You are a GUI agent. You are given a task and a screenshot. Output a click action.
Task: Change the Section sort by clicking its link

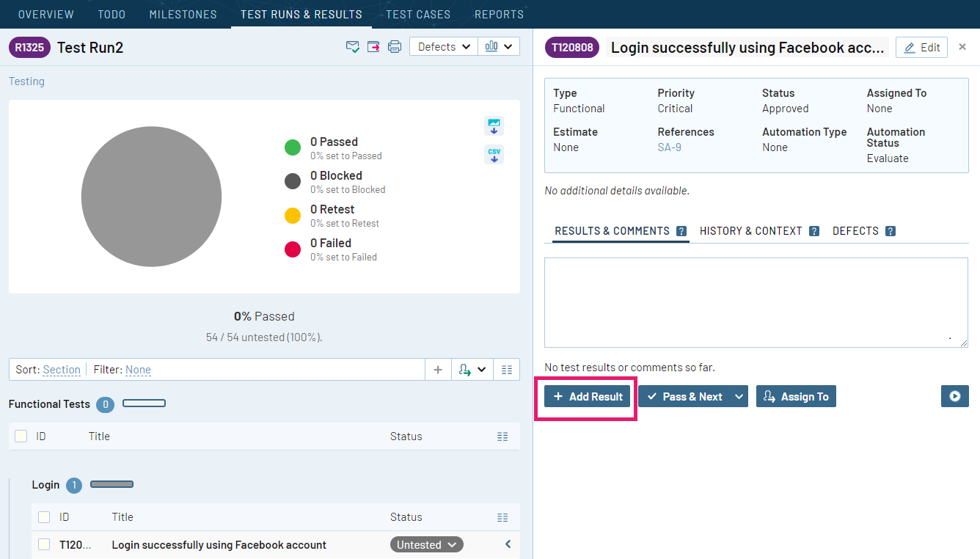pyautogui.click(x=61, y=369)
